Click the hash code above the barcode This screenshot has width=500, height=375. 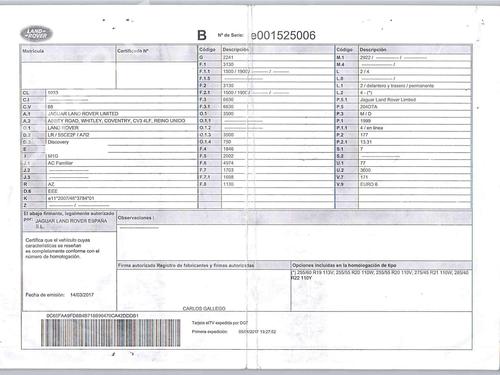pyautogui.click(x=92, y=315)
